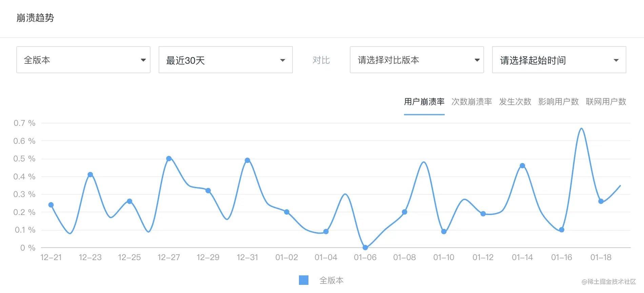This screenshot has width=644, height=293.
Task: Click the 01-10 data point on chart
Action: coord(444,232)
